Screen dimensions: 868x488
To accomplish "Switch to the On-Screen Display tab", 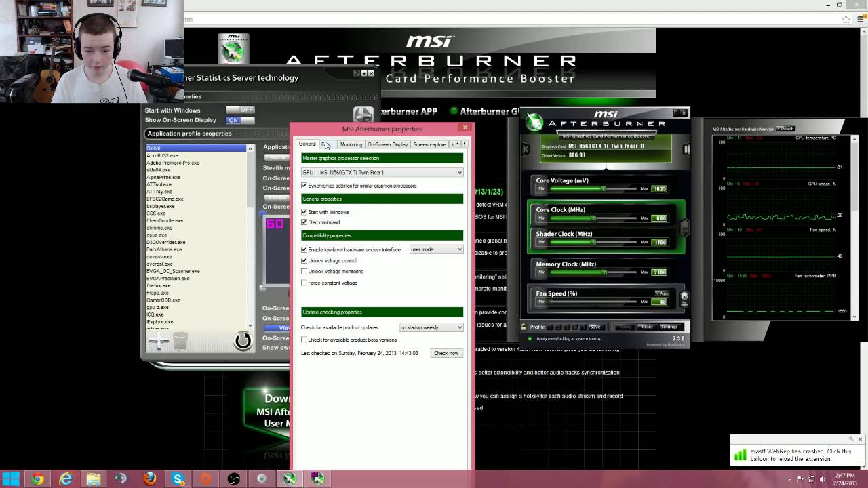I will [388, 144].
